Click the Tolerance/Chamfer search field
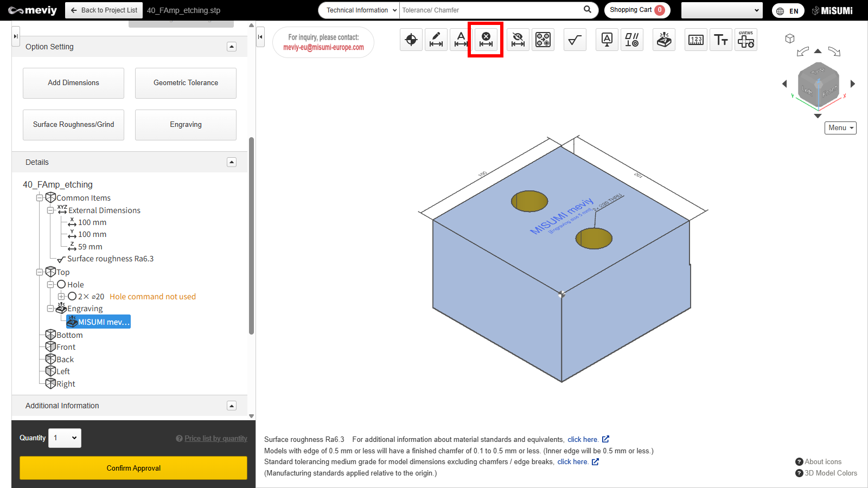The width and height of the screenshot is (868, 488). [x=488, y=10]
